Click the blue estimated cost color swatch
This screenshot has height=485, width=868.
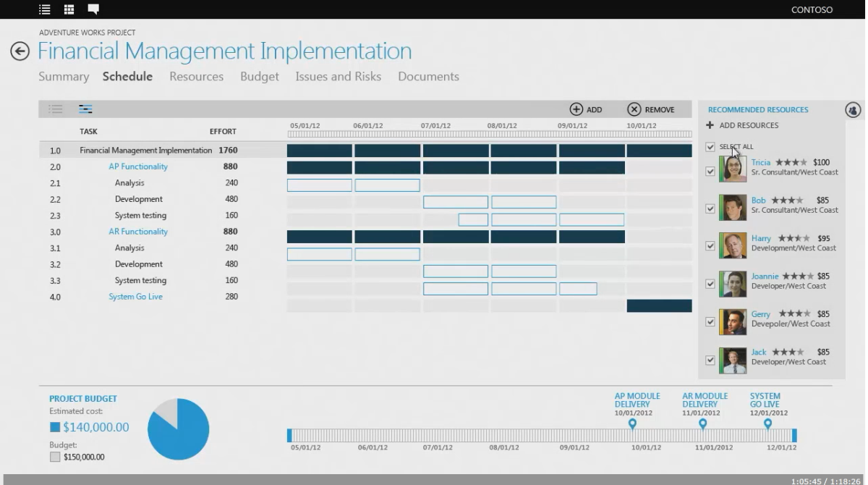(55, 428)
